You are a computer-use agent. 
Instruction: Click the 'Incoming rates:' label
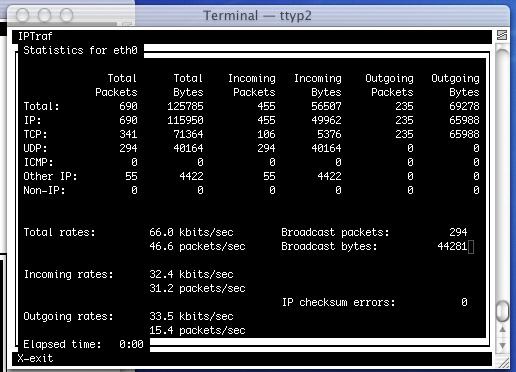(68, 275)
